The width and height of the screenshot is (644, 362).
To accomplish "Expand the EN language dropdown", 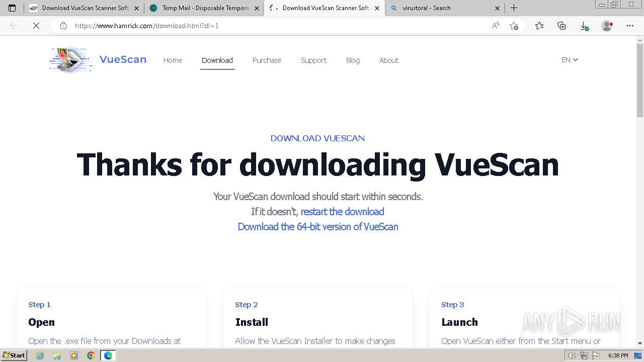I will pyautogui.click(x=570, y=60).
